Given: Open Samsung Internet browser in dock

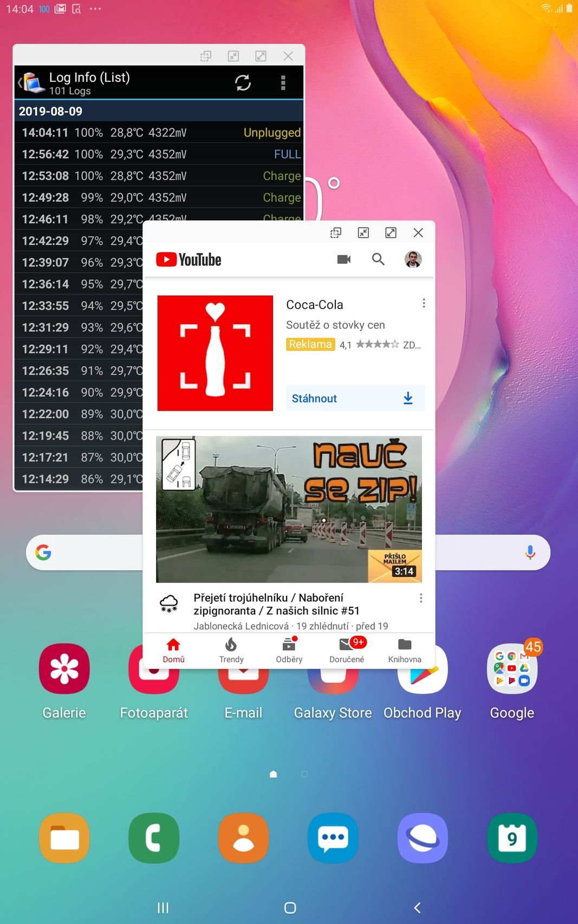Looking at the screenshot, I should coord(423,837).
